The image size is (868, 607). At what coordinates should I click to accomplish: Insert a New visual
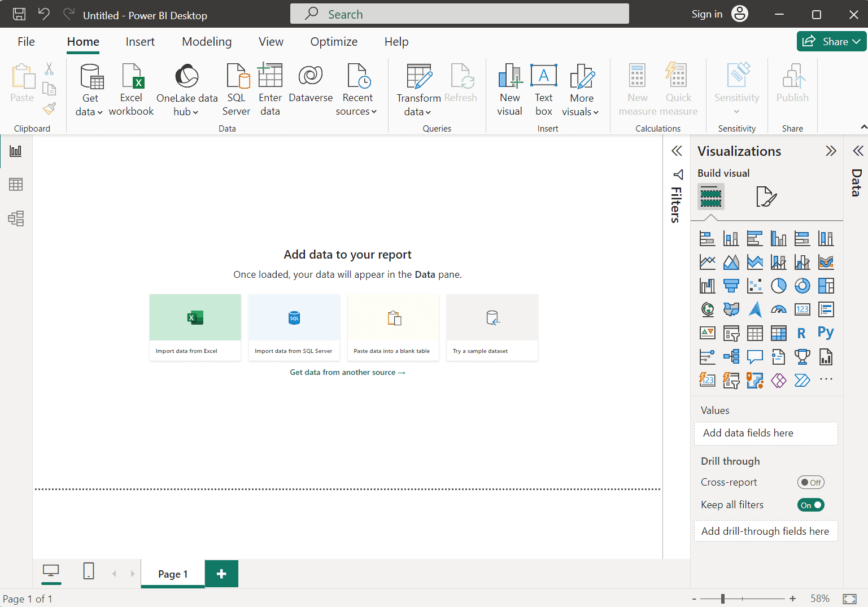pos(509,90)
